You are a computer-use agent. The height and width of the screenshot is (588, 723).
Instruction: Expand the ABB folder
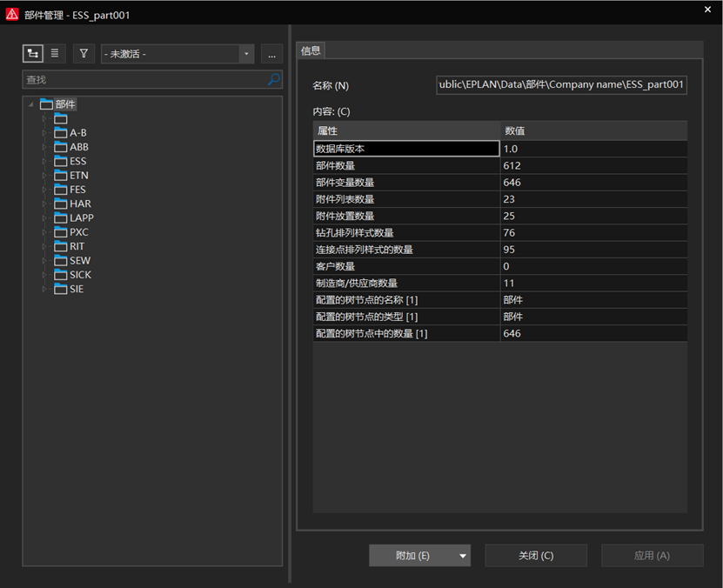click(x=44, y=148)
